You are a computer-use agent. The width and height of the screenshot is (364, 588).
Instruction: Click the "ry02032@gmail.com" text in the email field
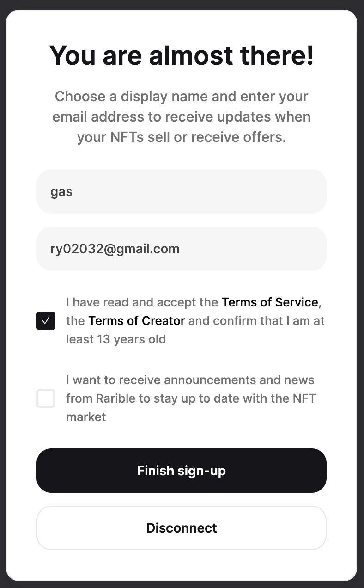115,249
